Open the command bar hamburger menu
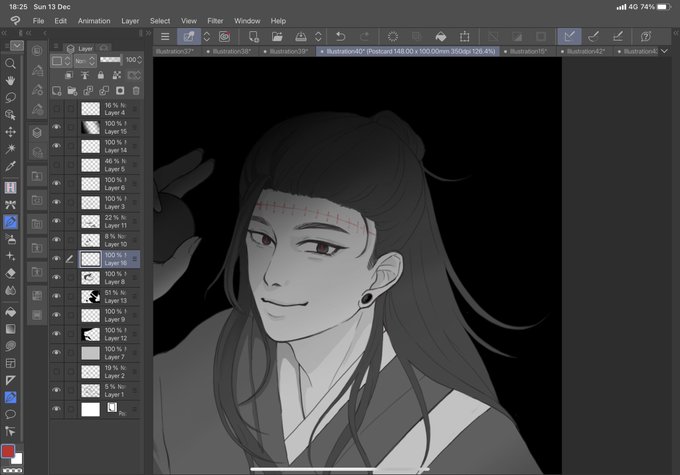The image size is (680, 475). (x=165, y=37)
